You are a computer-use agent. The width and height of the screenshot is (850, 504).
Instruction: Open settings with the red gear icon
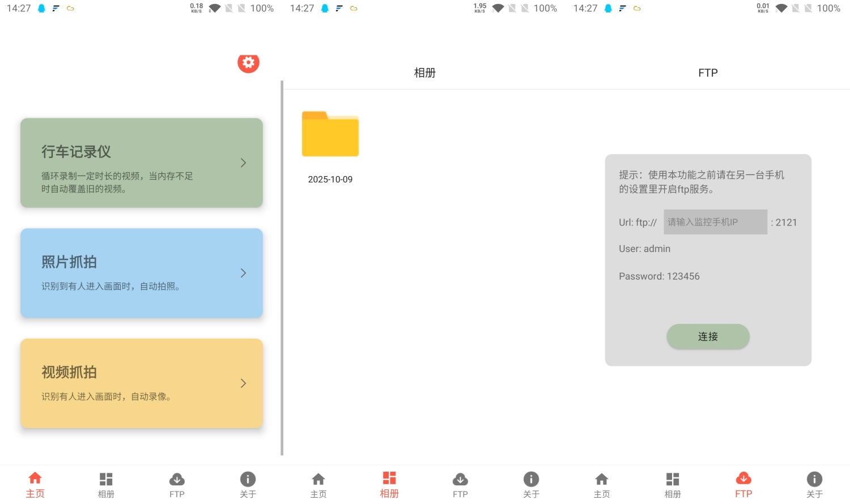click(248, 63)
